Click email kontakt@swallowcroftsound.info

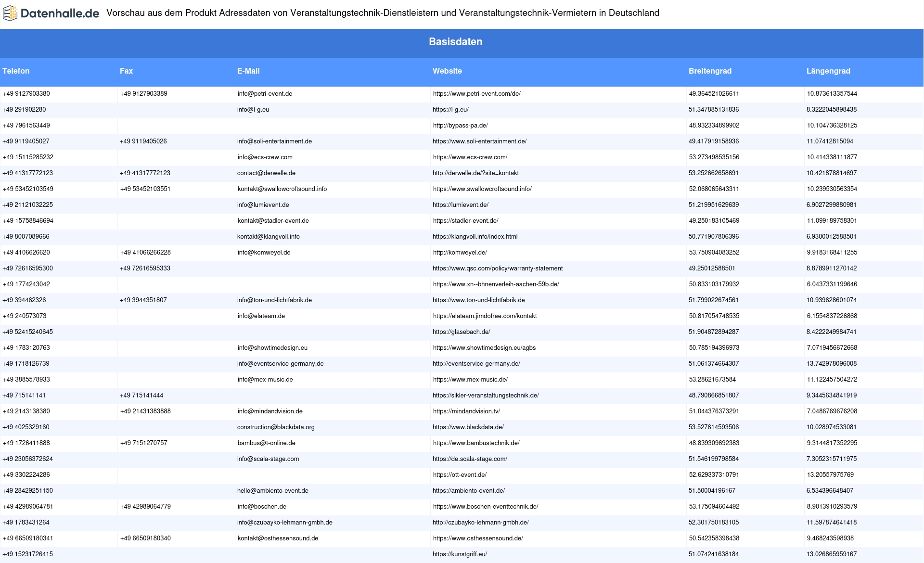tap(282, 189)
